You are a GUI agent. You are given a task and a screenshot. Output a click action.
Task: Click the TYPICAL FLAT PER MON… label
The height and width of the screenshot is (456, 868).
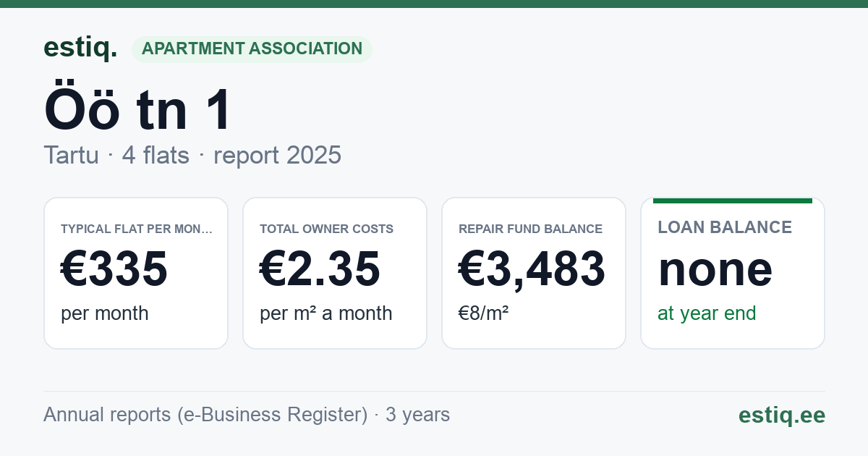click(137, 229)
